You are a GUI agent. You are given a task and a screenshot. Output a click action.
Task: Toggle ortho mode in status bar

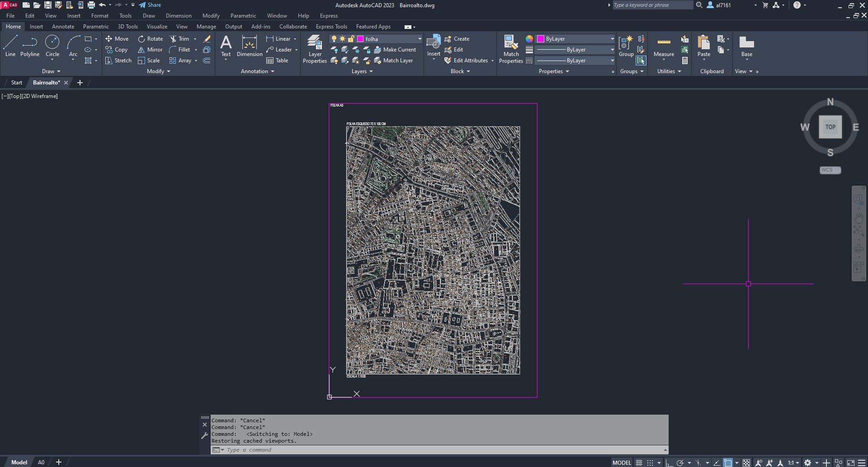click(x=669, y=462)
